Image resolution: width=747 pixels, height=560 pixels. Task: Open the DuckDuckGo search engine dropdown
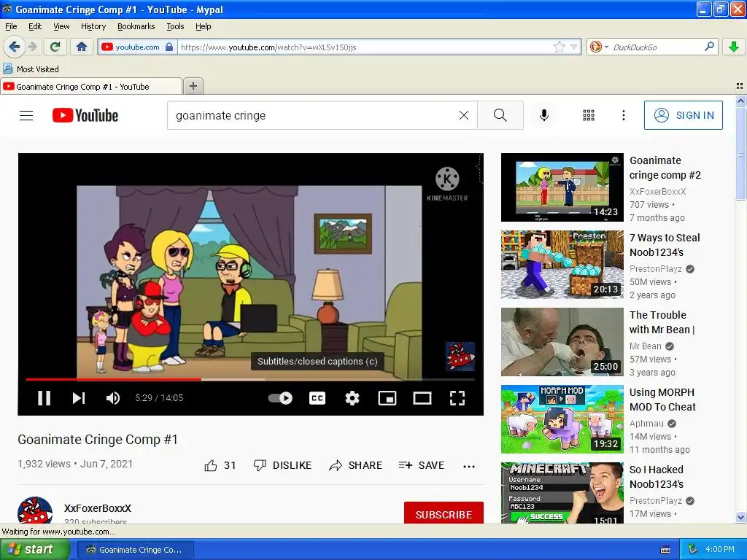click(599, 47)
